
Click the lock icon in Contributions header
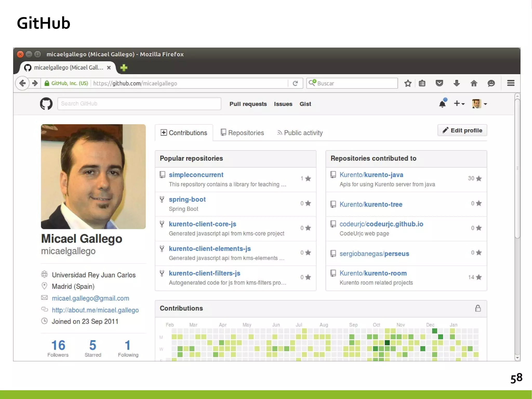pos(478,308)
